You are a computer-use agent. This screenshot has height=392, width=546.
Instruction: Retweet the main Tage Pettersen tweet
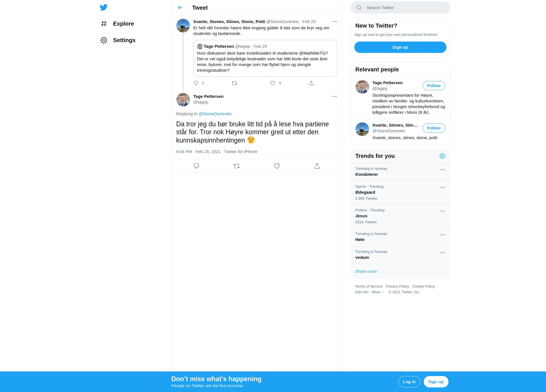pyautogui.click(x=237, y=166)
